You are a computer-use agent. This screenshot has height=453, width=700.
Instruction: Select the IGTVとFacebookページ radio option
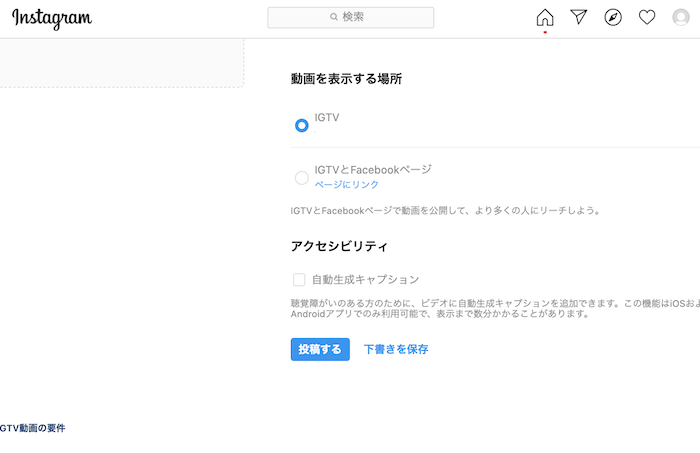tap(301, 178)
